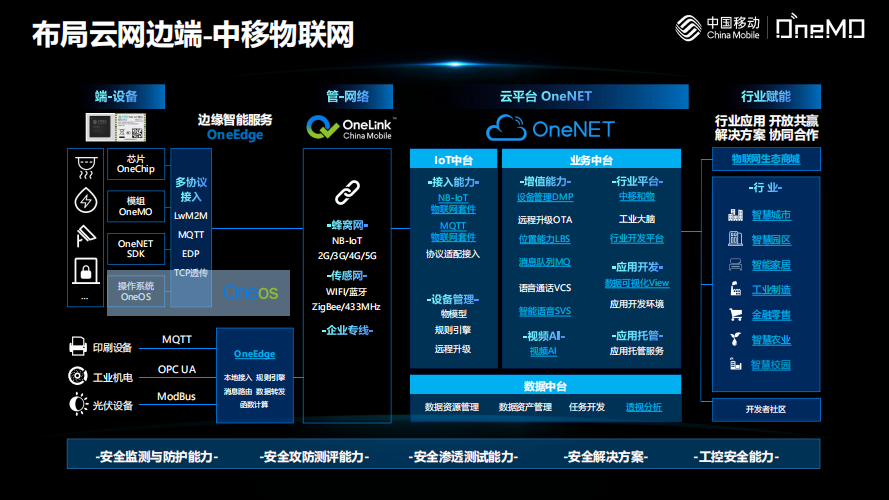Click the solar icon beside 光伏设备
This screenshot has width=889, height=500.
(78, 404)
